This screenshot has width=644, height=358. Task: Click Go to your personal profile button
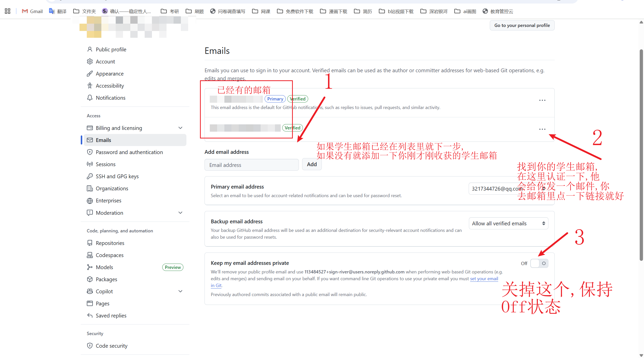(x=522, y=25)
